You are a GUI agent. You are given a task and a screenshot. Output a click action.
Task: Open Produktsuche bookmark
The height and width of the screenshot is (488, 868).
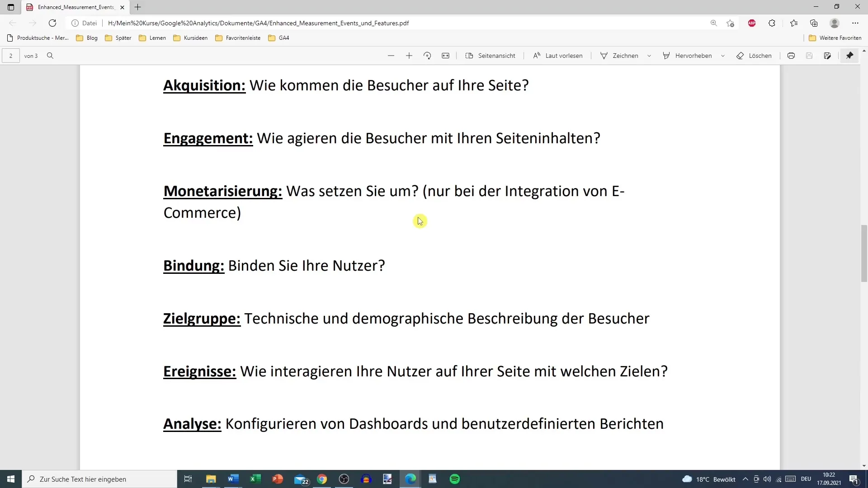(38, 38)
